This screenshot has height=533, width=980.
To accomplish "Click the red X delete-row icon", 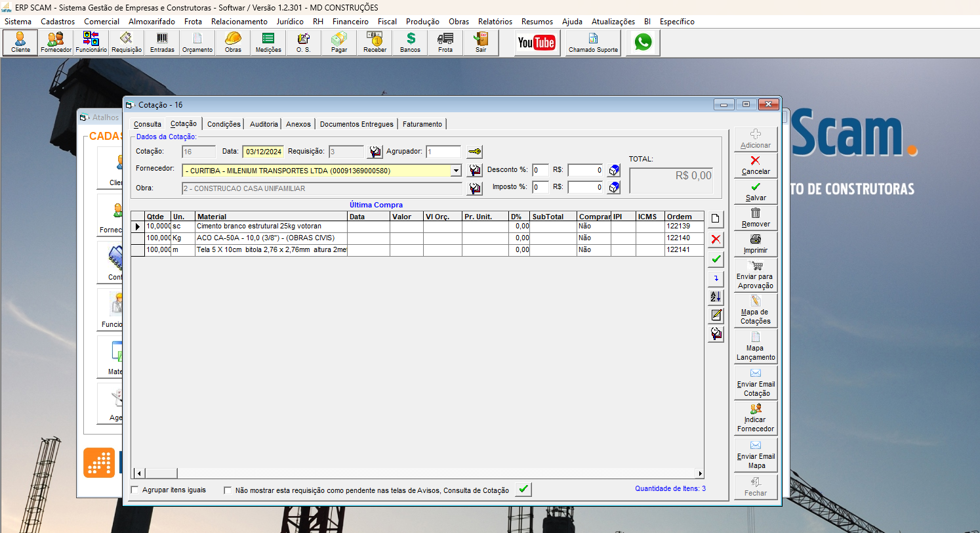I will pyautogui.click(x=716, y=239).
